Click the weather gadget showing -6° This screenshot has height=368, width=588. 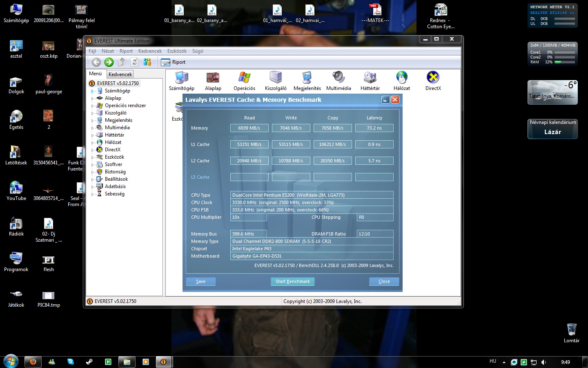point(552,92)
